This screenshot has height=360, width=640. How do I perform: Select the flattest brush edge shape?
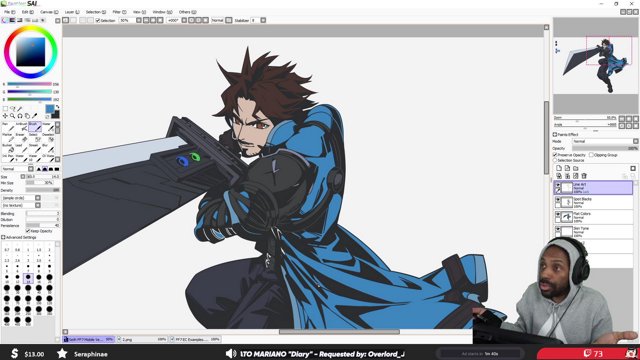(x=57, y=169)
